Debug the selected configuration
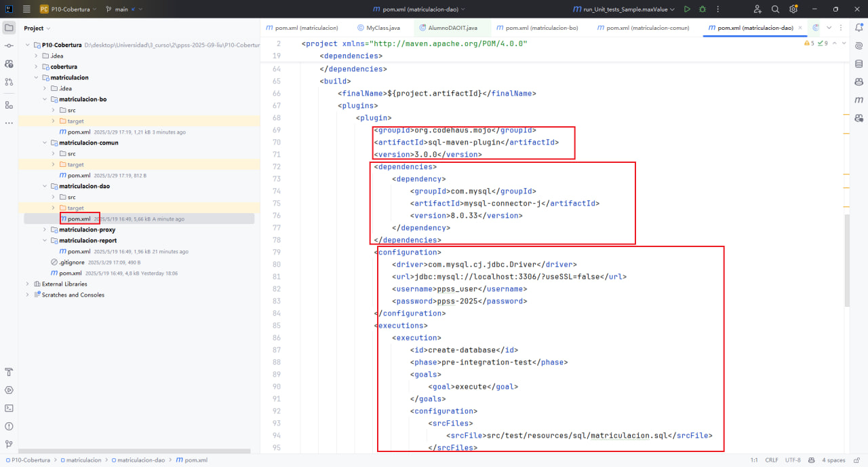The image size is (868, 467). [703, 10]
